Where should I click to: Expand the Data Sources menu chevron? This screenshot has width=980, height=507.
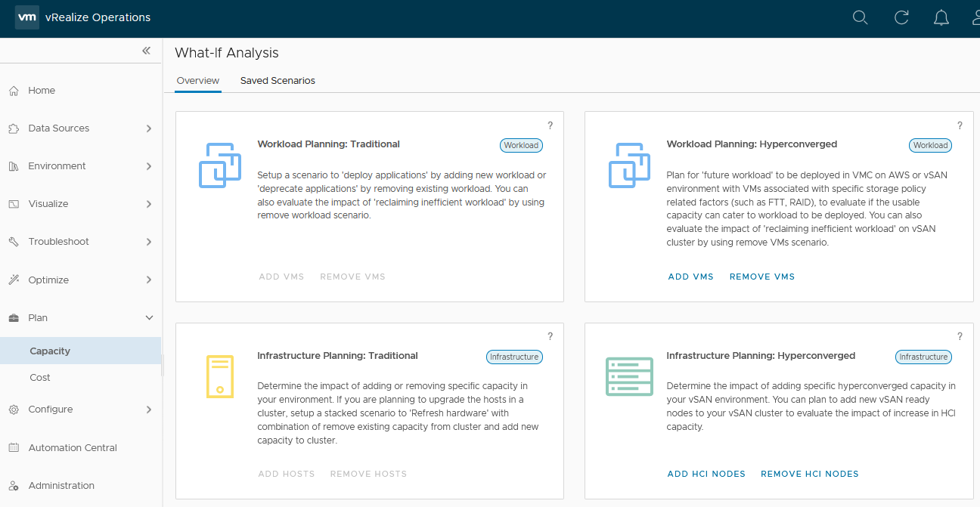tap(149, 128)
